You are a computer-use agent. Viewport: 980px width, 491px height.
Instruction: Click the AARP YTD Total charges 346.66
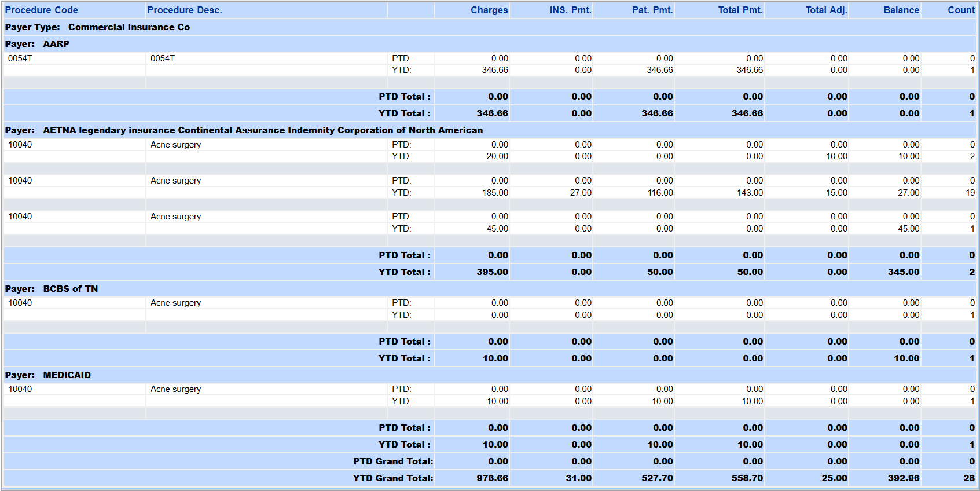[493, 113]
